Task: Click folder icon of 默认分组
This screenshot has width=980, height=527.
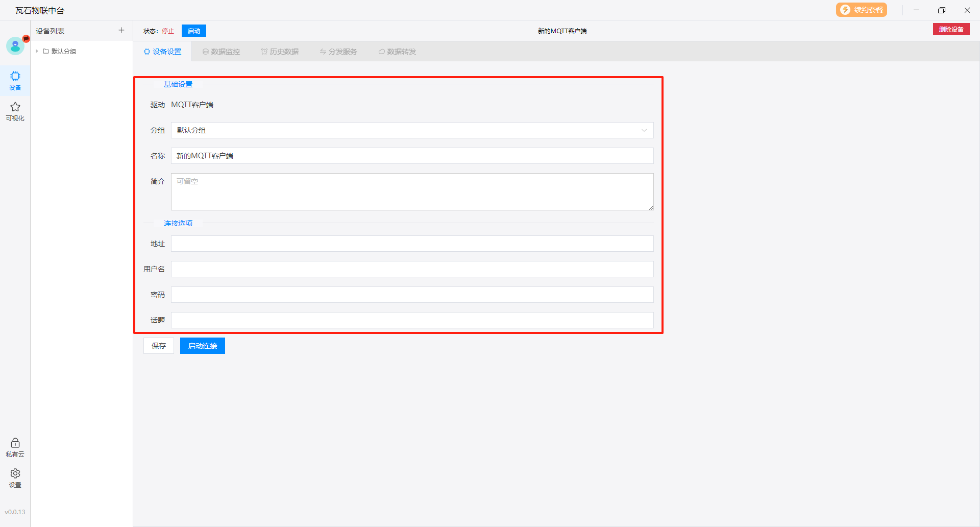Action: 46,52
